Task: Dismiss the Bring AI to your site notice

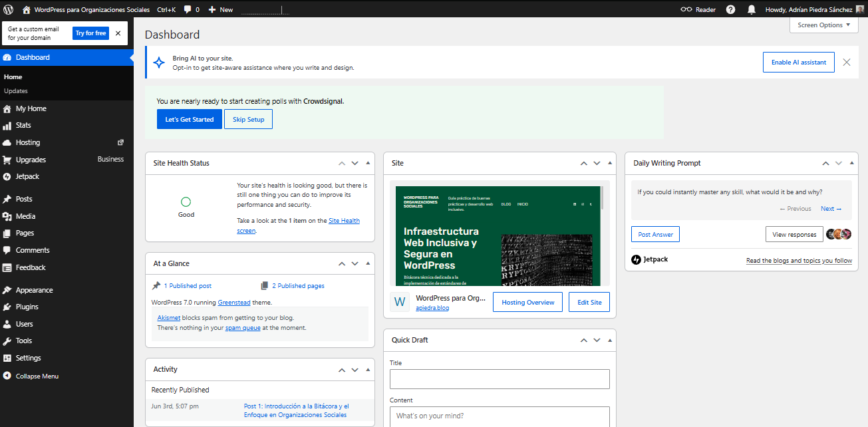Action: [847, 62]
